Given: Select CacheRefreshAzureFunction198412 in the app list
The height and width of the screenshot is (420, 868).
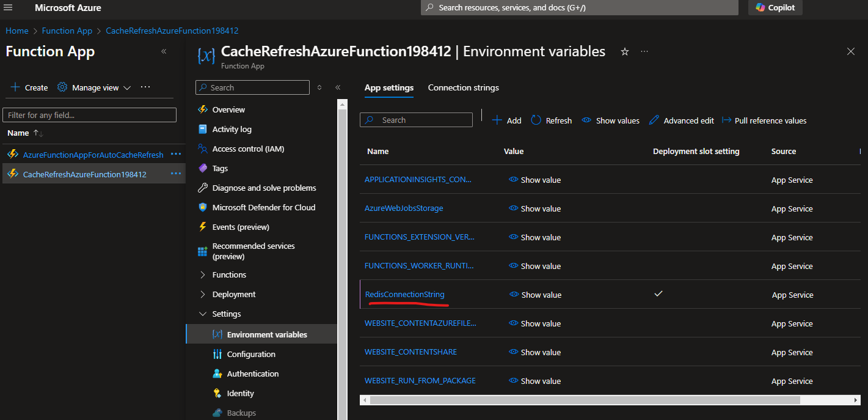Looking at the screenshot, I should (85, 174).
